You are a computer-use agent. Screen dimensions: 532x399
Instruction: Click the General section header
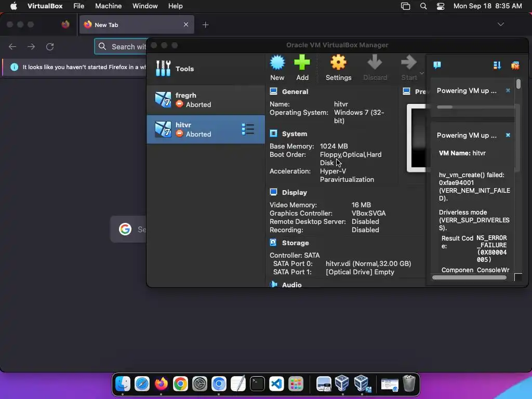pyautogui.click(x=295, y=91)
